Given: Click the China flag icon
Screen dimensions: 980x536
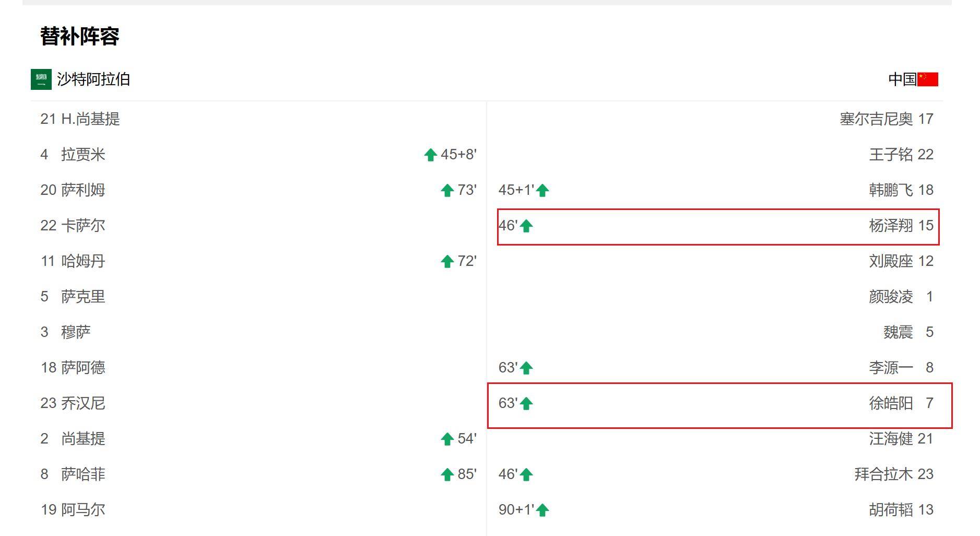Looking at the screenshot, I should (x=928, y=79).
